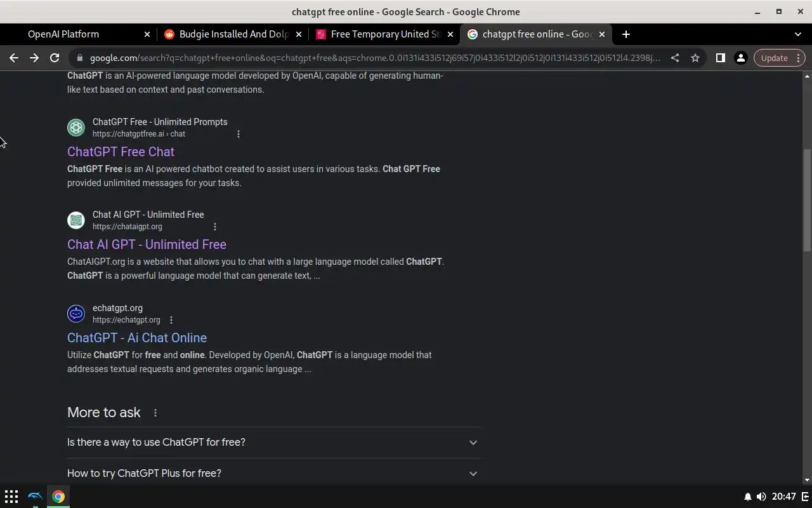Click the https://chataigpt.org URL text
The width and height of the screenshot is (812, 508).
pyautogui.click(x=128, y=227)
